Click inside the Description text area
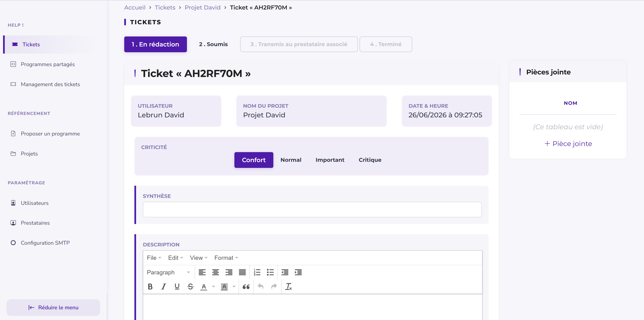Viewport: 644px width, 320px height. click(313, 307)
